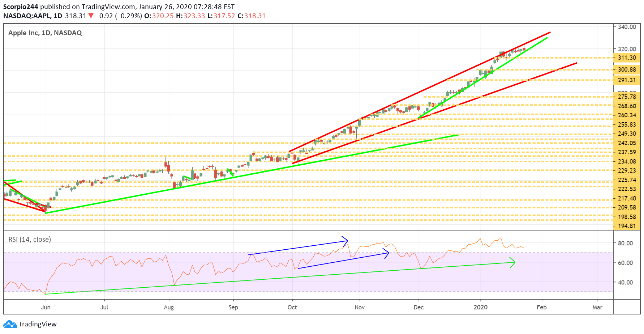This screenshot has width=644, height=334.
Task: Click the TradingView wordmark at bottom
Action: click(x=38, y=325)
